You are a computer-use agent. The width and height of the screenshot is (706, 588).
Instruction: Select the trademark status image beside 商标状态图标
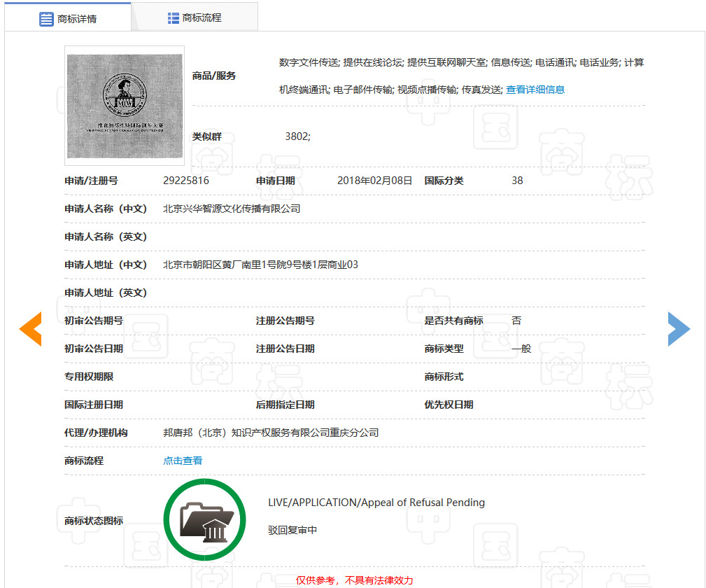click(204, 519)
